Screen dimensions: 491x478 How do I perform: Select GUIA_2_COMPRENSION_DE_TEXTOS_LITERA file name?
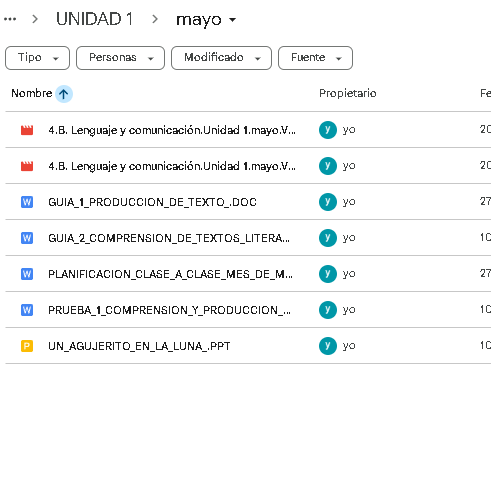(x=169, y=238)
